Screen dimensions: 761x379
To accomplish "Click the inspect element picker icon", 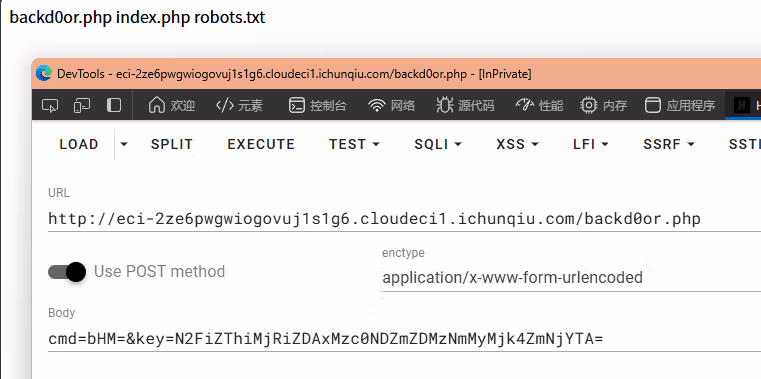I will [50, 105].
